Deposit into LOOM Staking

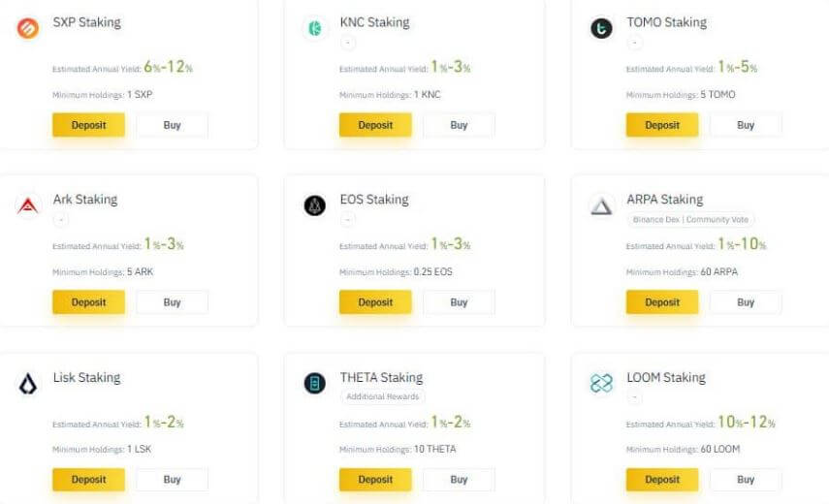tap(662, 480)
